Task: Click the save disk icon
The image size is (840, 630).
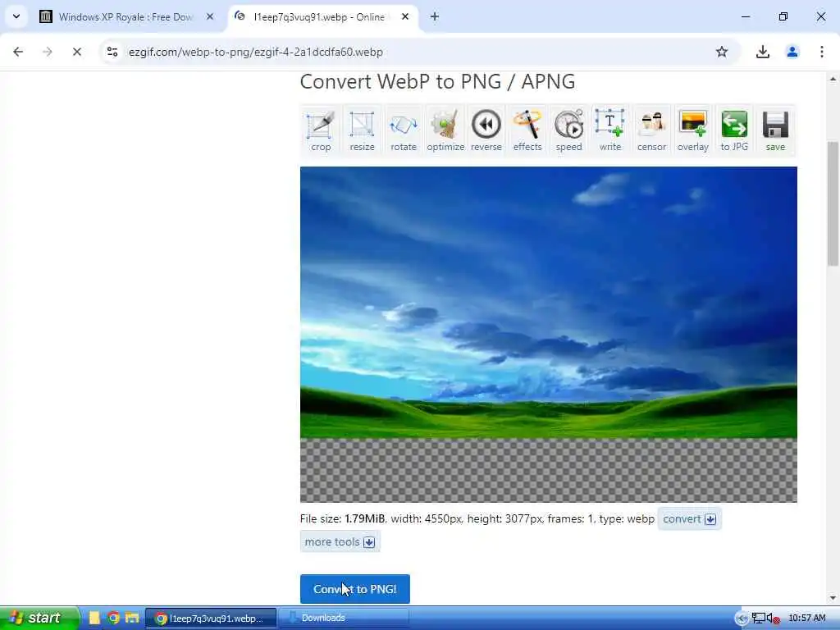Action: coord(775,130)
